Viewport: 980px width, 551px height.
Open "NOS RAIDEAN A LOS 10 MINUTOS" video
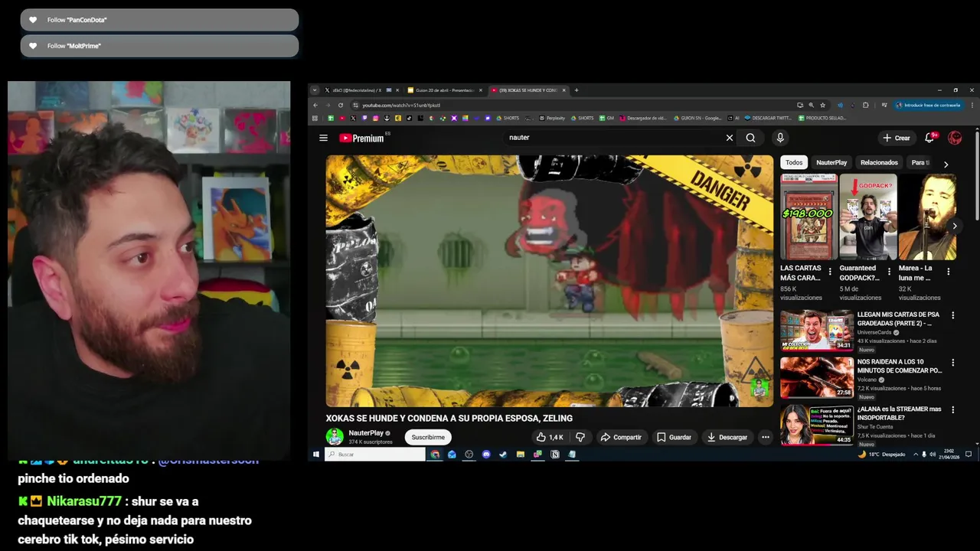pos(817,377)
